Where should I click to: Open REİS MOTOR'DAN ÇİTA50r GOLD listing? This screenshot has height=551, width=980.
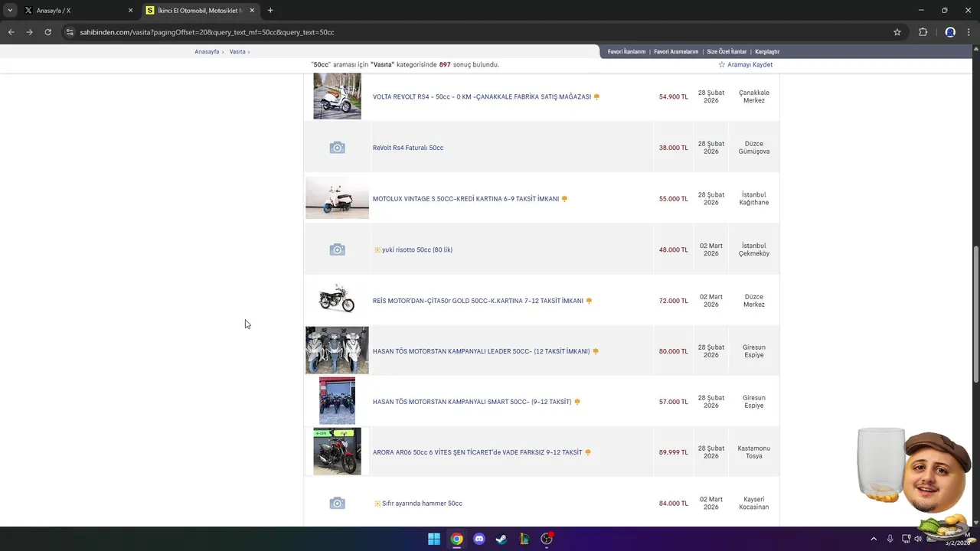click(478, 301)
